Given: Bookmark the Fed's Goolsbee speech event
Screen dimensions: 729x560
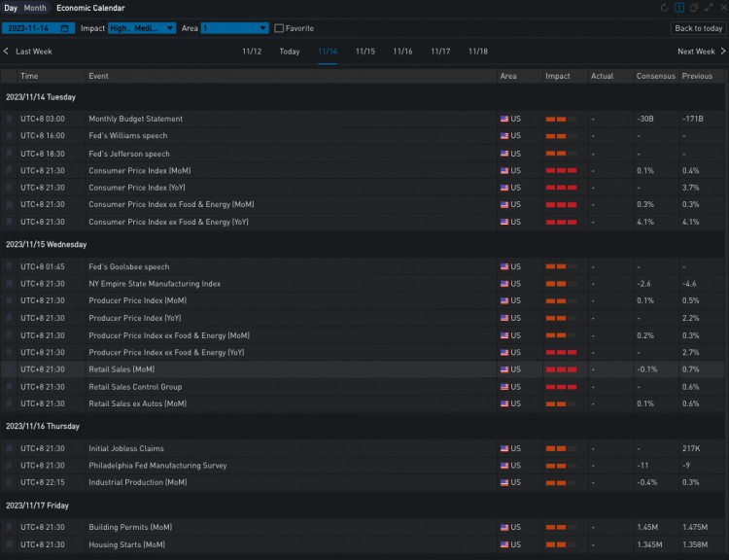Looking at the screenshot, I should (10, 267).
